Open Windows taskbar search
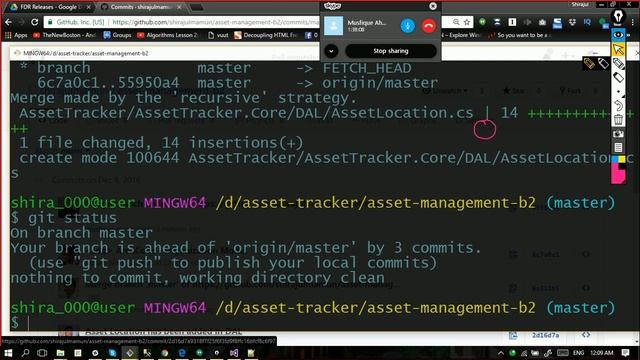 coord(25,353)
